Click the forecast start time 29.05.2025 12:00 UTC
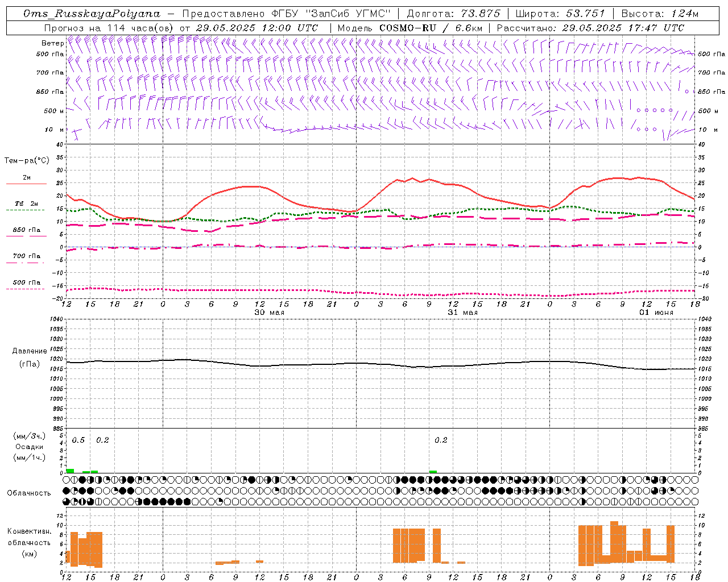 click(257, 28)
